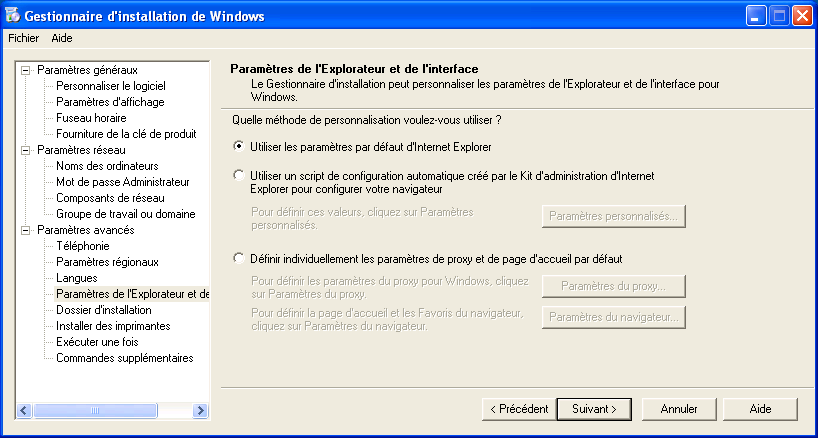
Task: Click Paramètres du navigateur button
Action: click(614, 317)
